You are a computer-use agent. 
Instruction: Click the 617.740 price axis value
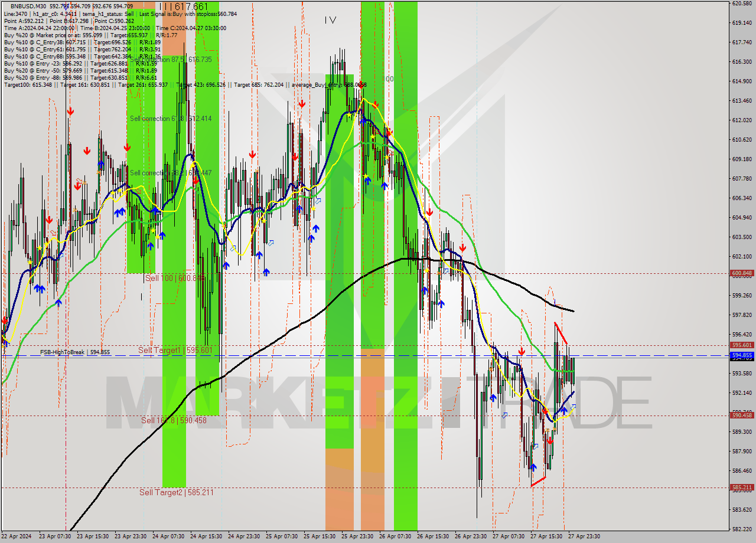(742, 42)
